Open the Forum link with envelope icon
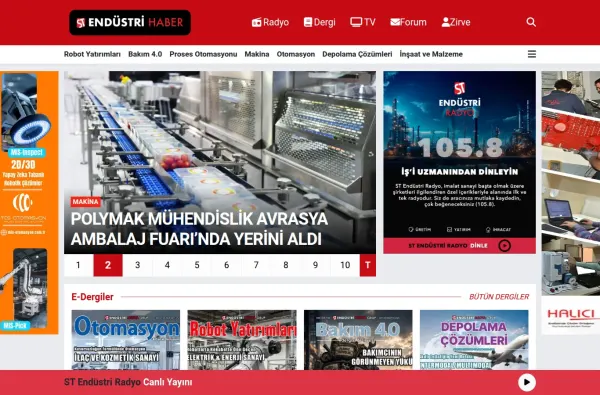Image resolution: width=600 pixels, height=395 pixels. tap(408, 22)
